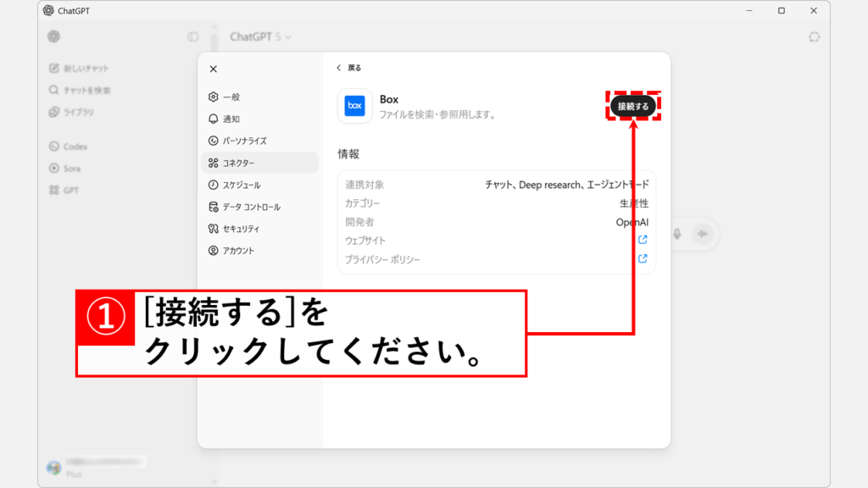Open データ コントロール section

259,207
